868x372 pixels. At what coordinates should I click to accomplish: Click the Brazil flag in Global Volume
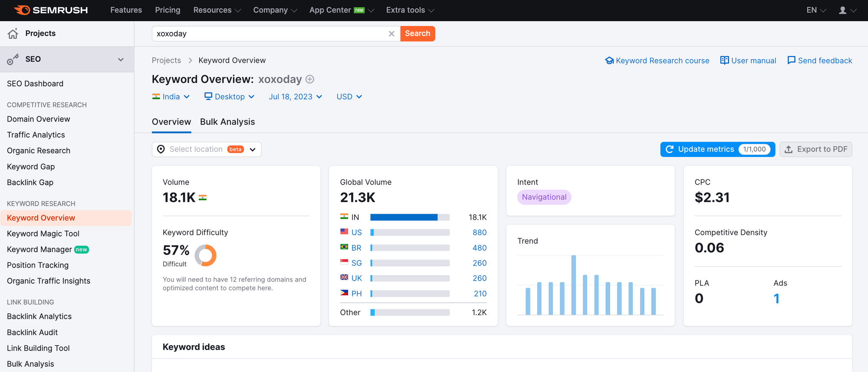(344, 247)
